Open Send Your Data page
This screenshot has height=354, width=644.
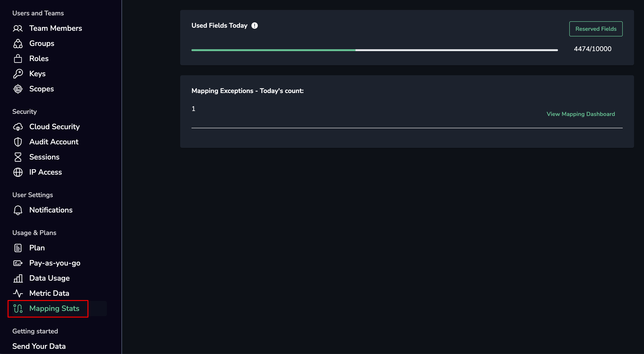pyautogui.click(x=39, y=346)
